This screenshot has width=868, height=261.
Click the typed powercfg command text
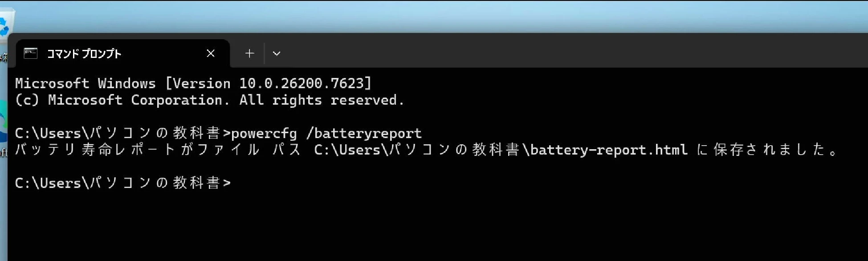point(264,133)
